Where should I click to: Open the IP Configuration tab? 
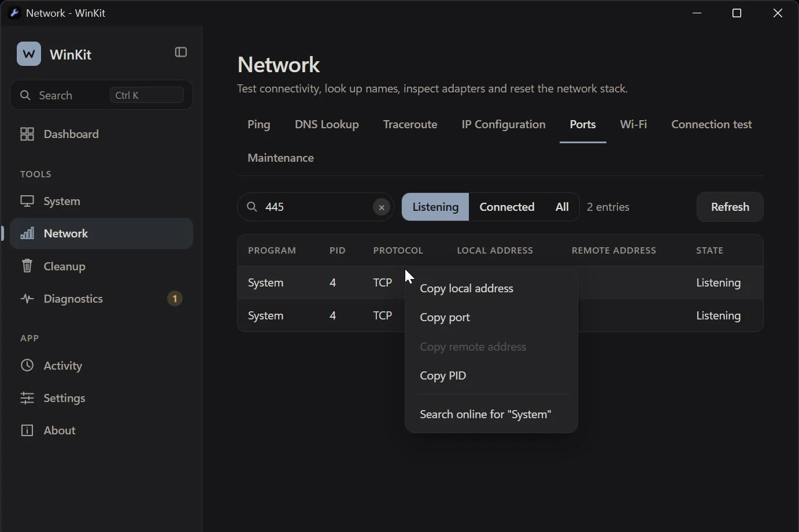pyautogui.click(x=504, y=125)
